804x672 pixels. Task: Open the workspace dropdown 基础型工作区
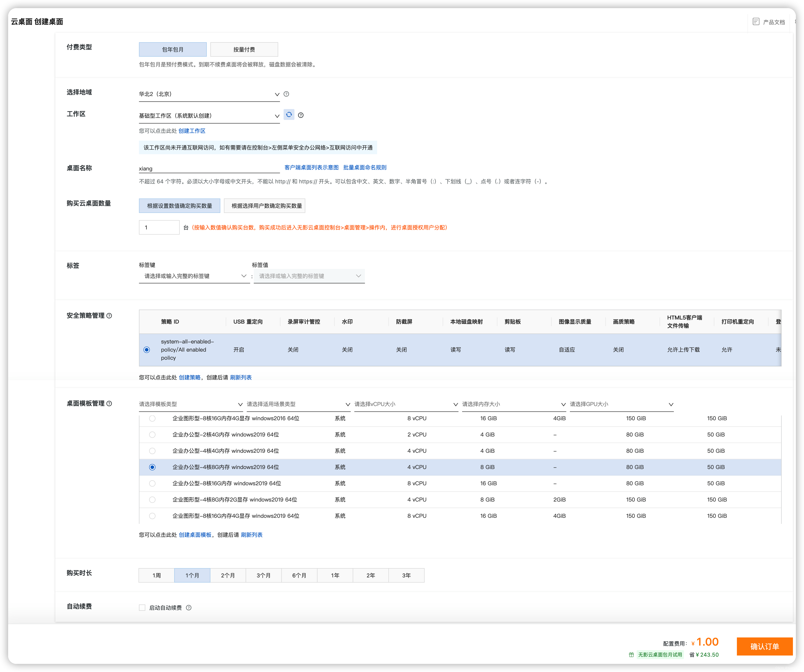209,116
